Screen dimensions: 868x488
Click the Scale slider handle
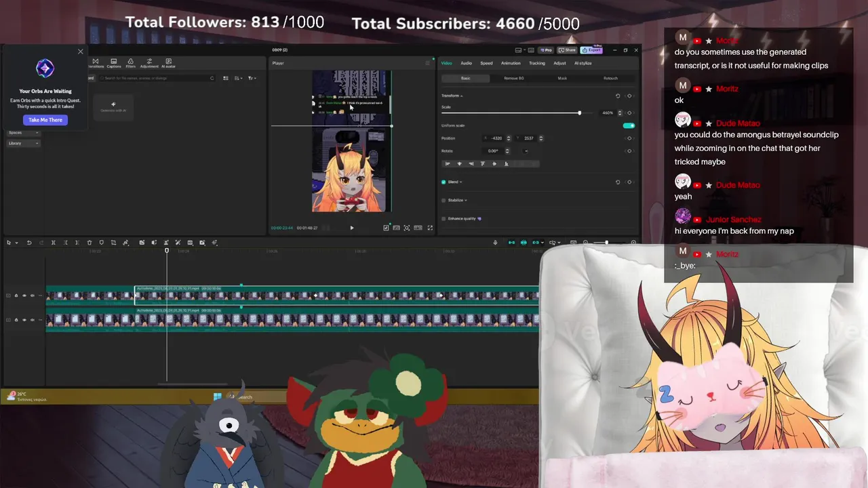579,113
